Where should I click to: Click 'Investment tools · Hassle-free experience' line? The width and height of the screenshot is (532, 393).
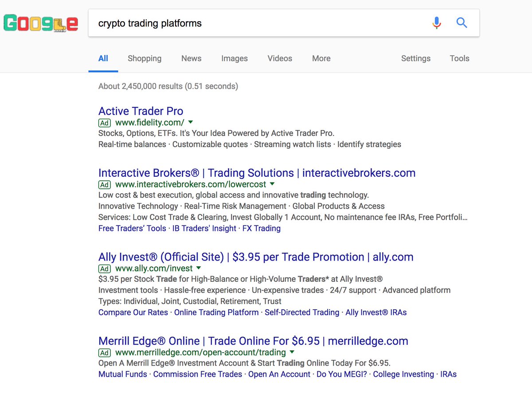pos(274,291)
